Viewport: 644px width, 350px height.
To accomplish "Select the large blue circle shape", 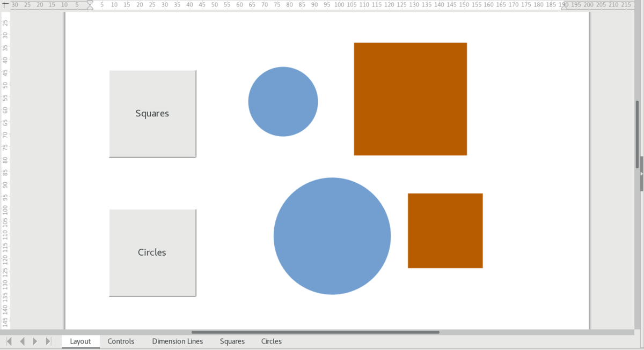I will (x=332, y=236).
